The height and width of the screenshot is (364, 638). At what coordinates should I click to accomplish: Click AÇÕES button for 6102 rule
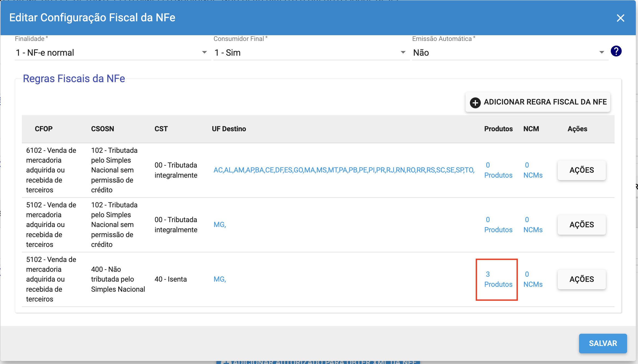(582, 170)
